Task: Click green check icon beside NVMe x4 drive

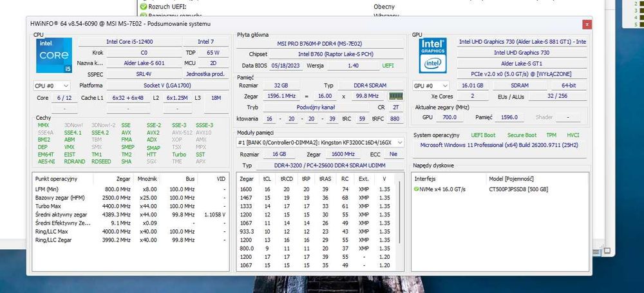Action: (416, 189)
